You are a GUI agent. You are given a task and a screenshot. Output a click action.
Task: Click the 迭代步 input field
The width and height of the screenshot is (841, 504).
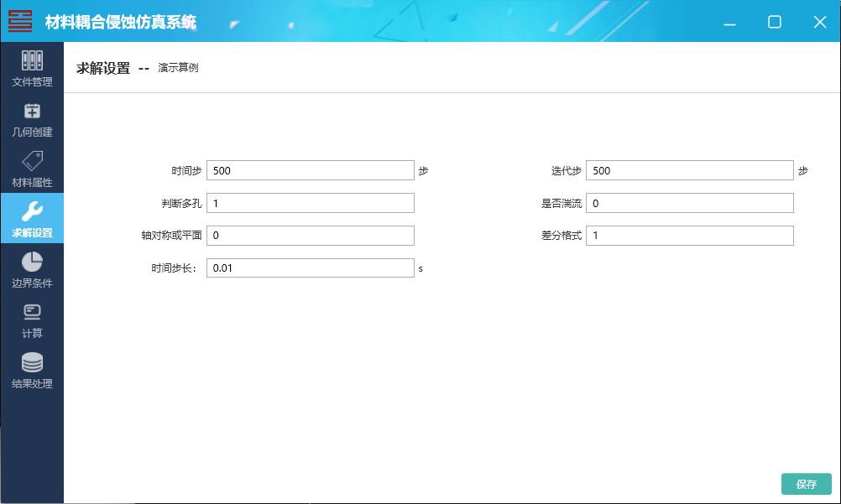click(x=689, y=170)
